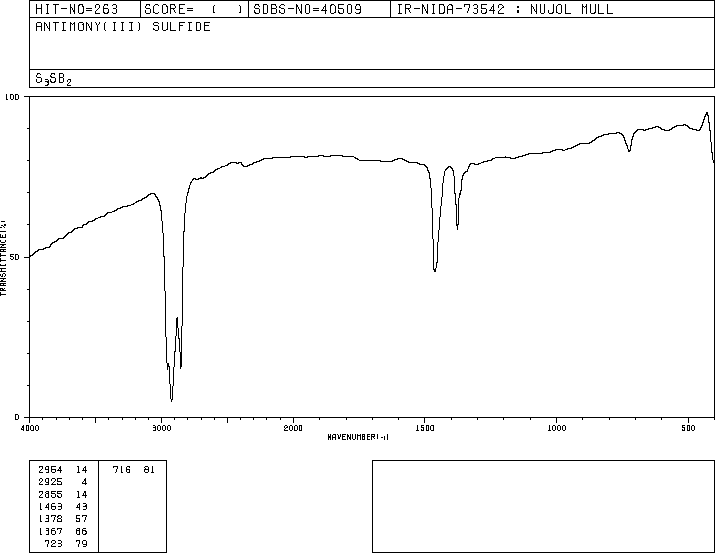Click the 1000 wavenumber axis label

(557, 428)
